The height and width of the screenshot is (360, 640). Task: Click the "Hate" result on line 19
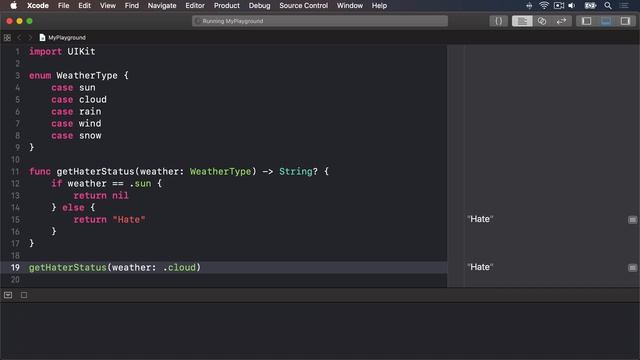tap(480, 267)
